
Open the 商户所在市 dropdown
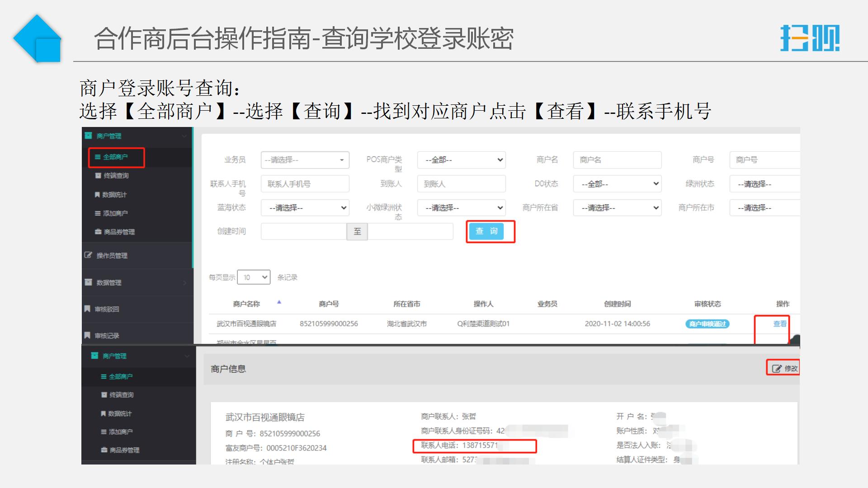pos(765,208)
